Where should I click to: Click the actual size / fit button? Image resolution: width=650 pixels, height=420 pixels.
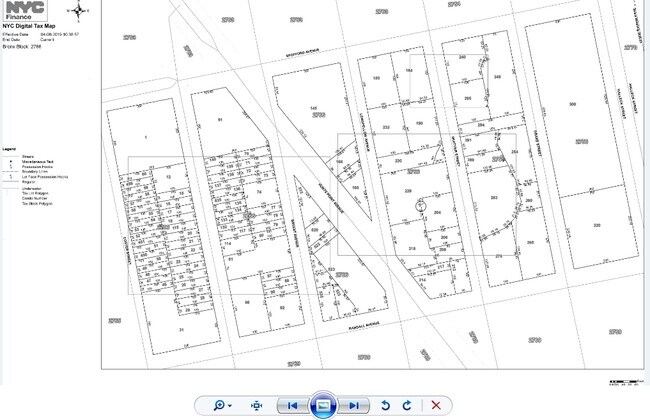256,404
